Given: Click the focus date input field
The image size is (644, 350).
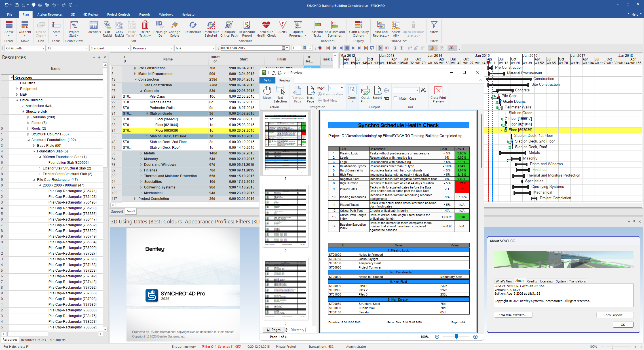Looking at the screenshot, I should 251,48.
